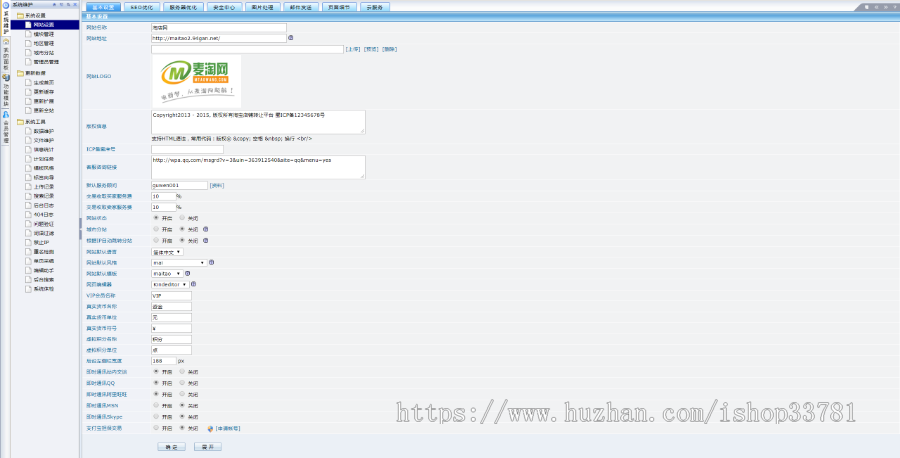Switch to the SEO优化 tab
The width and height of the screenshot is (900, 458).
(142, 7)
